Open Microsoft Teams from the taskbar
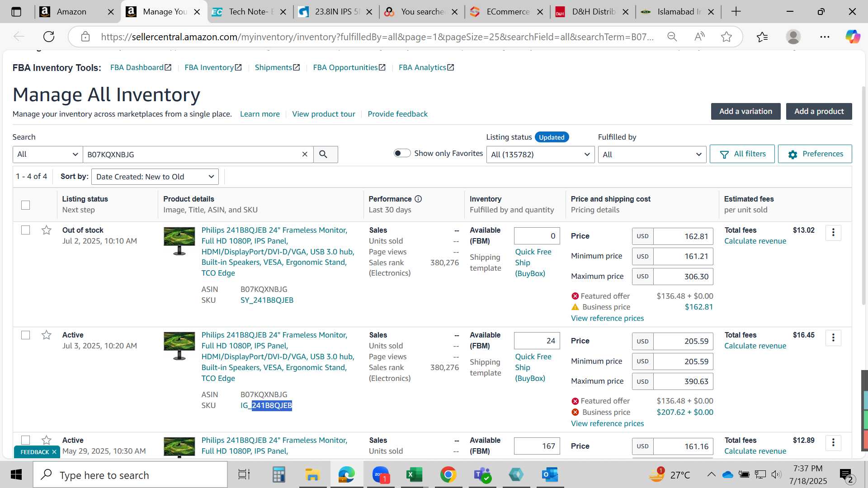 pyautogui.click(x=482, y=475)
